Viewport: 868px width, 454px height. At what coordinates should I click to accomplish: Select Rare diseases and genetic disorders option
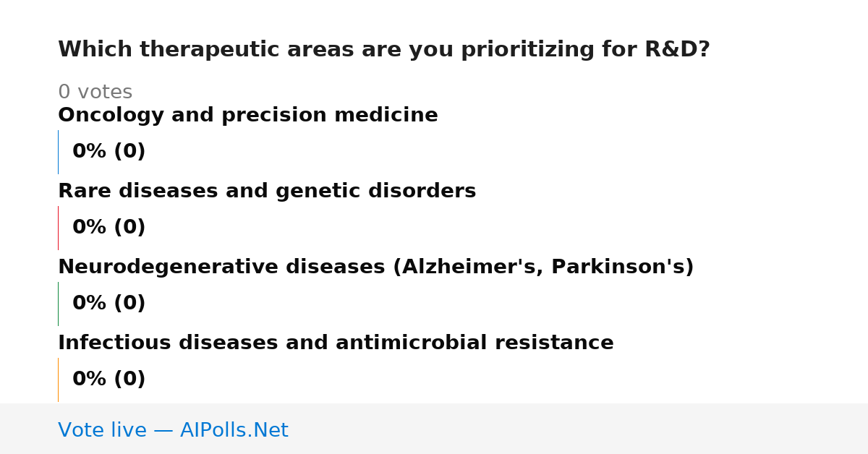click(x=267, y=192)
